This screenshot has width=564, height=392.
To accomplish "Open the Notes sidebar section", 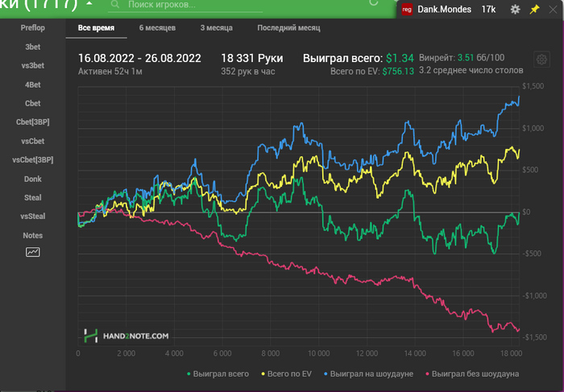I will [33, 236].
